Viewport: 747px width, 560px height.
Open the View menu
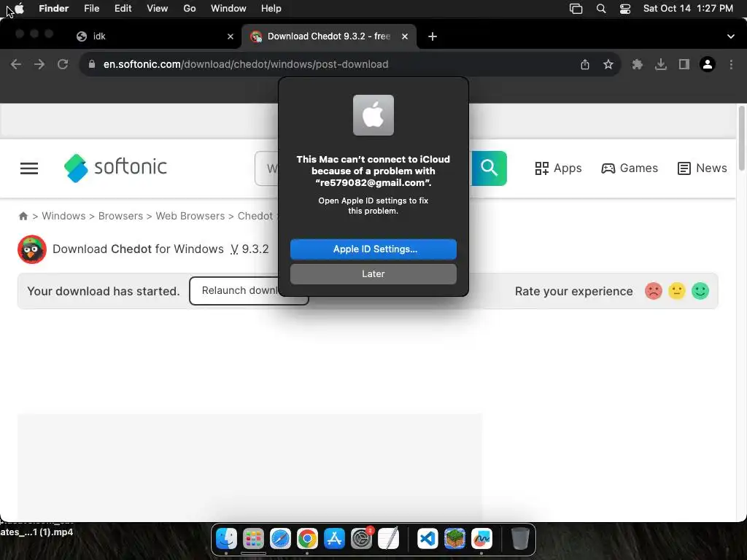point(158,9)
